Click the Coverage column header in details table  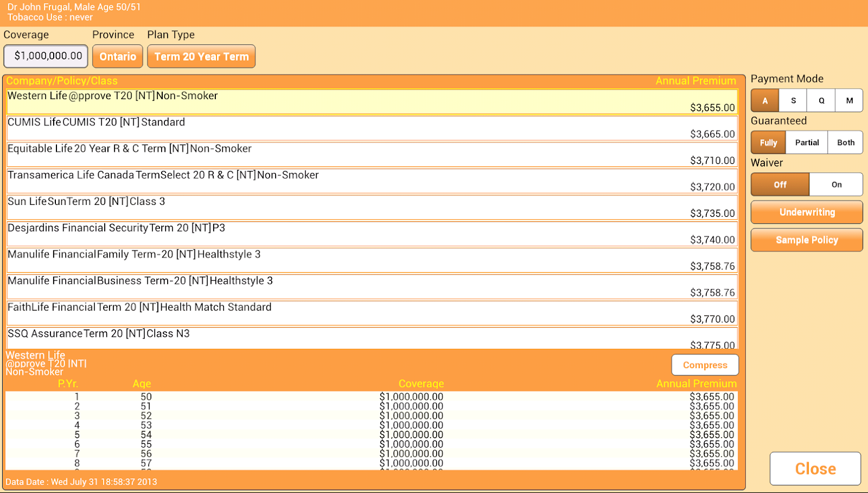point(421,384)
